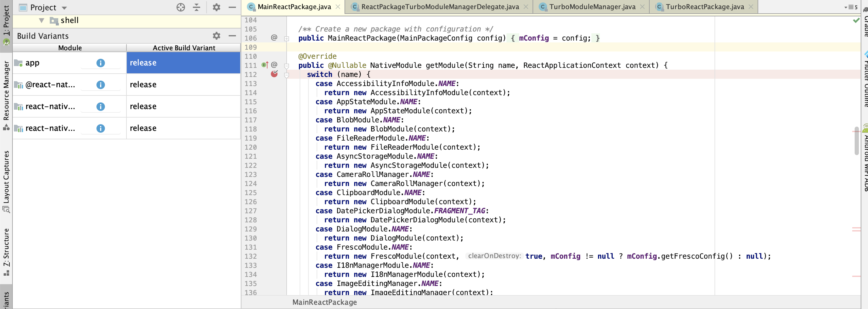Click the editor vertical scrollbar thumb
This screenshot has height=309, width=868.
coord(856,141)
